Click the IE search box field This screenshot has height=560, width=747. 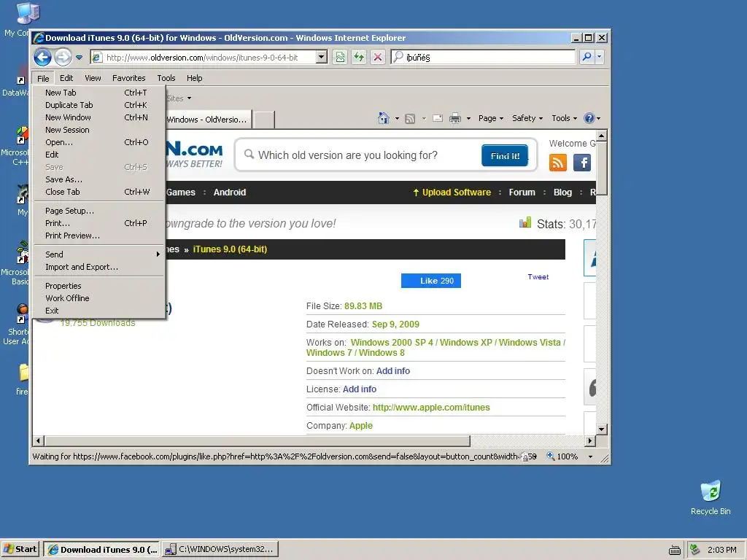coord(483,57)
